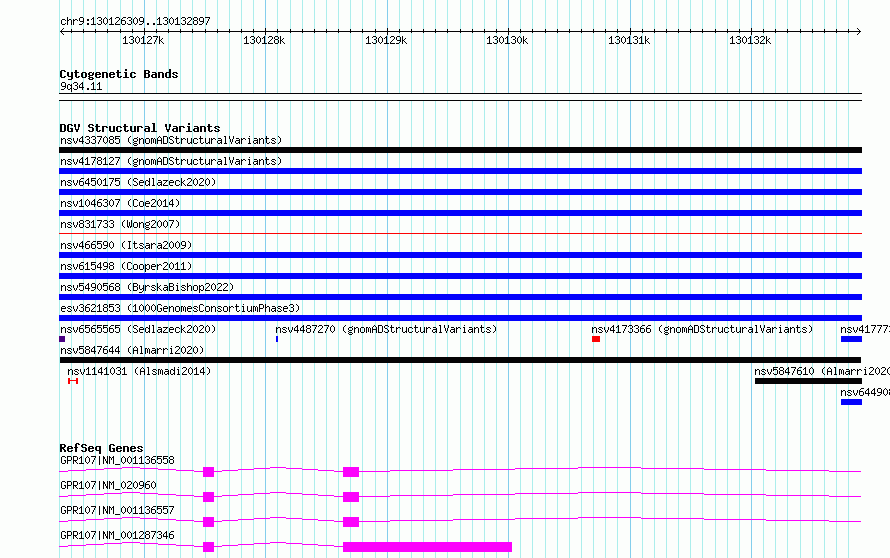Click the 130130k ruler tick label

507,40
